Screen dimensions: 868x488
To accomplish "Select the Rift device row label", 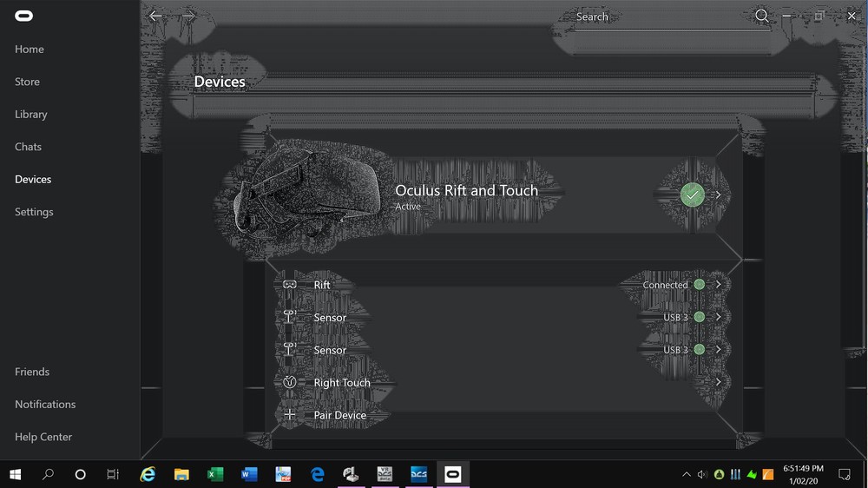I will tap(322, 285).
